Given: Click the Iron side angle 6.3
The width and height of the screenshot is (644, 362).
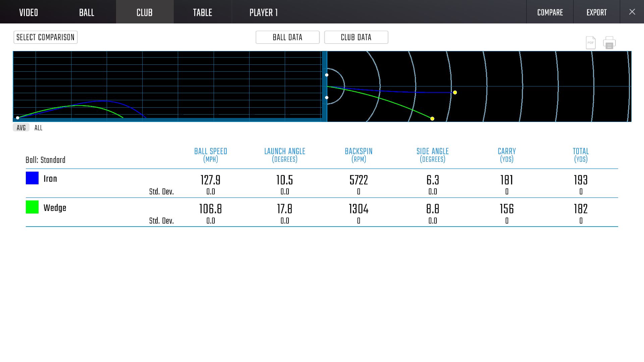Looking at the screenshot, I should 433,180.
